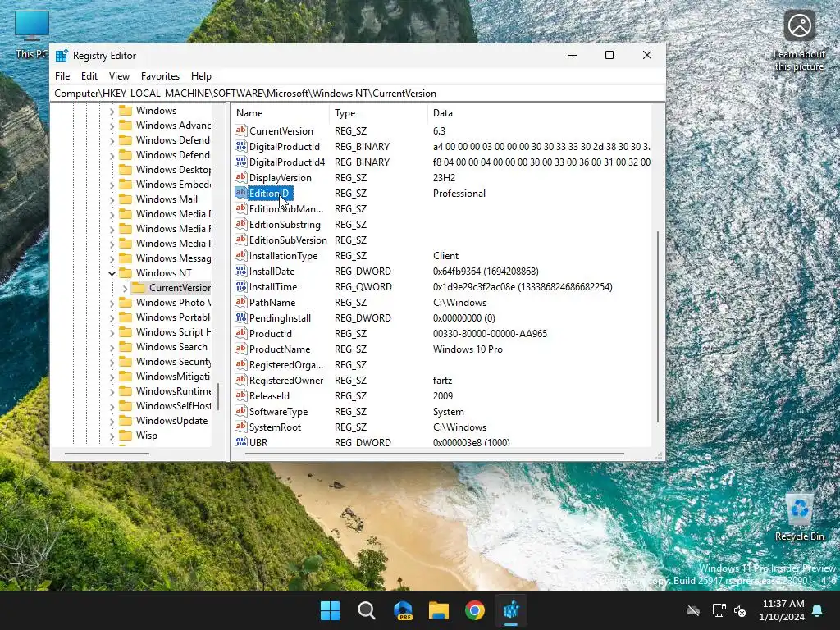
Task: Click the string icon beside ReleaseId
Action: pyautogui.click(x=241, y=395)
